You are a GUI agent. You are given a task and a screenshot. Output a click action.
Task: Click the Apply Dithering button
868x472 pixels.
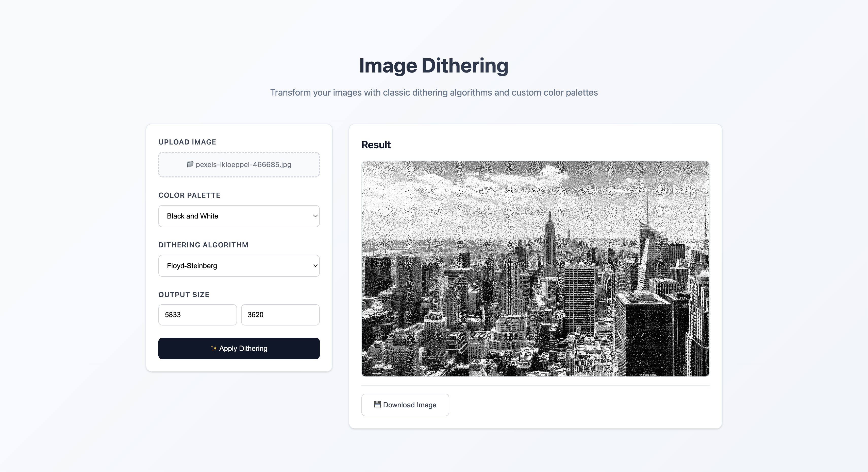point(239,349)
